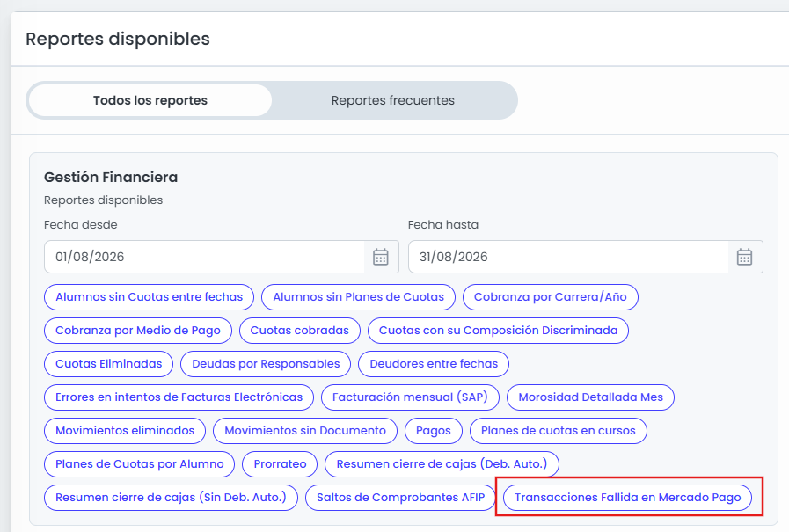Open Resumen cierre de cajas (Sin Deb. Auto.)
Screen dimensions: 789x532
coord(172,498)
